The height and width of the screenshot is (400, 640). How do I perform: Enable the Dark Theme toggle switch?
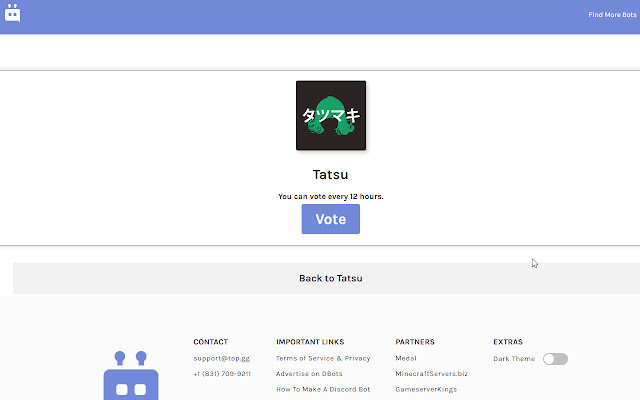(x=555, y=359)
